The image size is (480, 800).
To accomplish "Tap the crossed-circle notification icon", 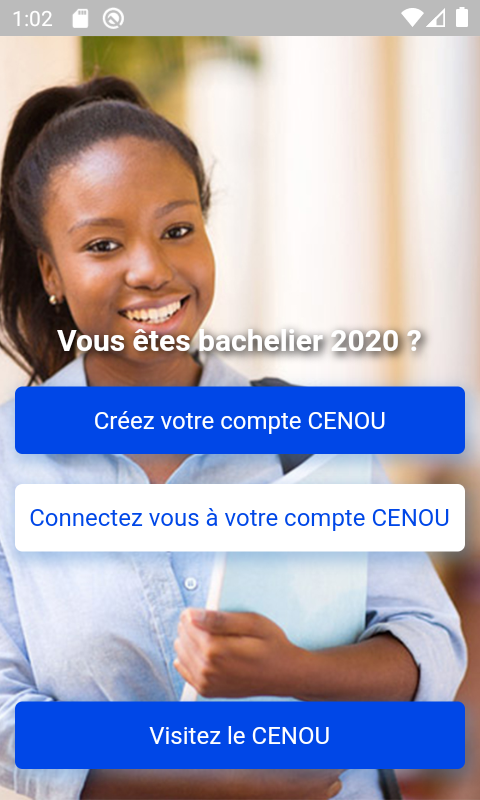I will click(113, 19).
